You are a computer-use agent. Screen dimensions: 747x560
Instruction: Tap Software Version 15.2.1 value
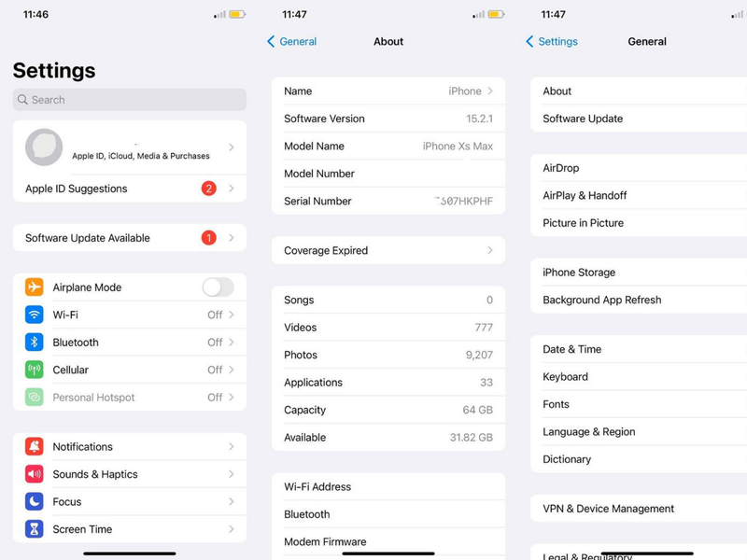tap(479, 119)
